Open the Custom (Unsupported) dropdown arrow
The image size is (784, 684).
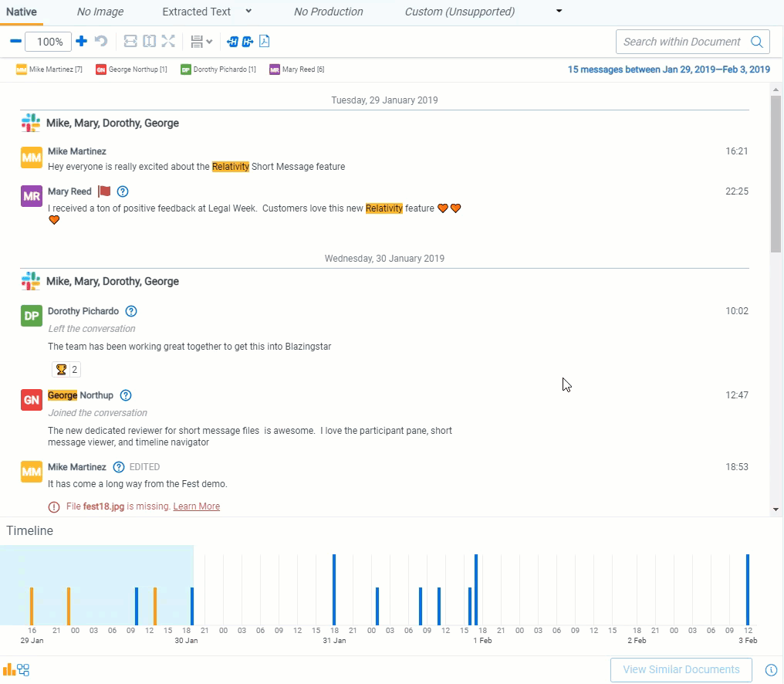(x=559, y=12)
